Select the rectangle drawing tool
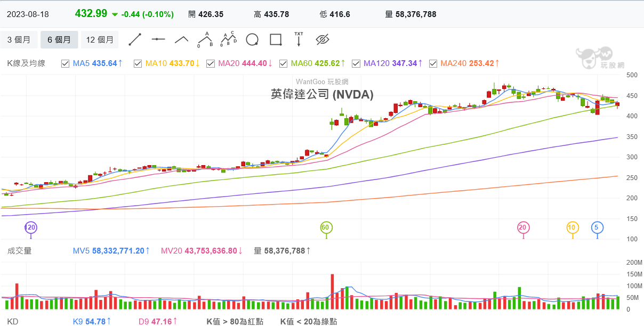The height and width of the screenshot is (326, 644). (x=276, y=40)
